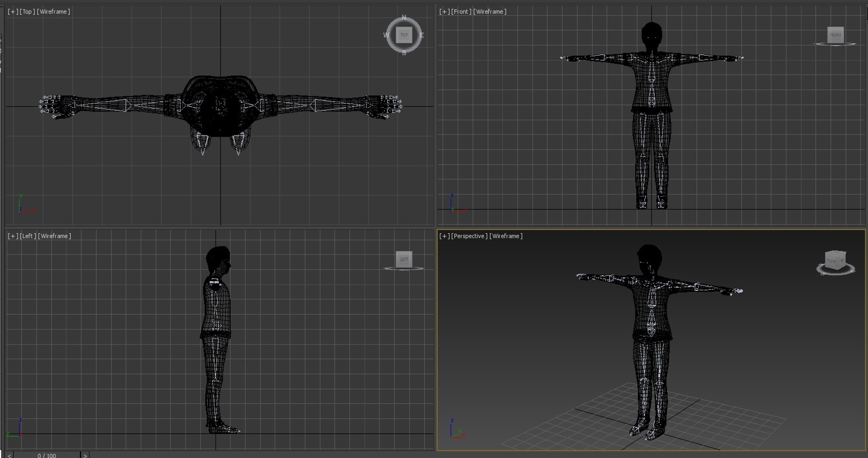The image size is (868, 458).
Task: Open the [Front] view label menu
Action: pyautogui.click(x=461, y=11)
